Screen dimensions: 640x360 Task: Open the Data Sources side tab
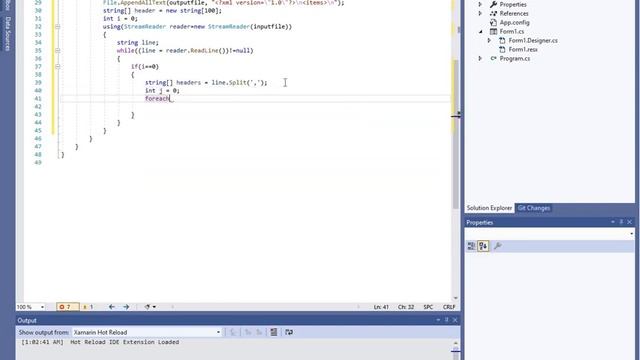point(7,33)
